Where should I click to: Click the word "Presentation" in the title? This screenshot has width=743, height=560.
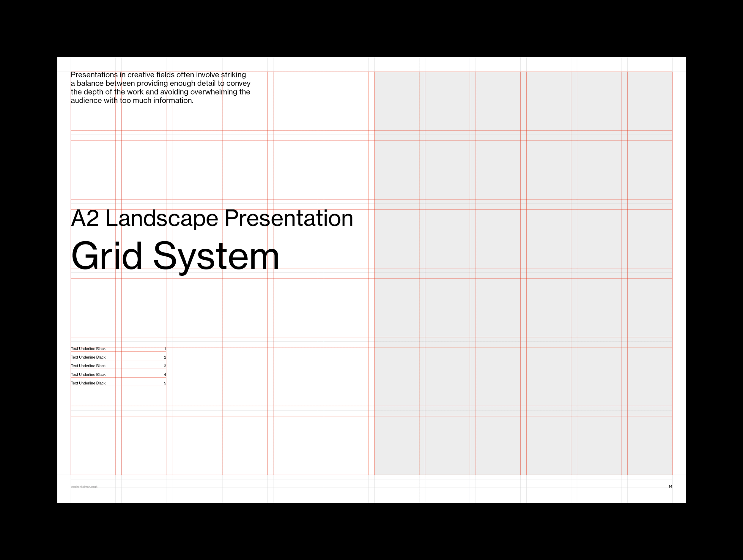(289, 218)
